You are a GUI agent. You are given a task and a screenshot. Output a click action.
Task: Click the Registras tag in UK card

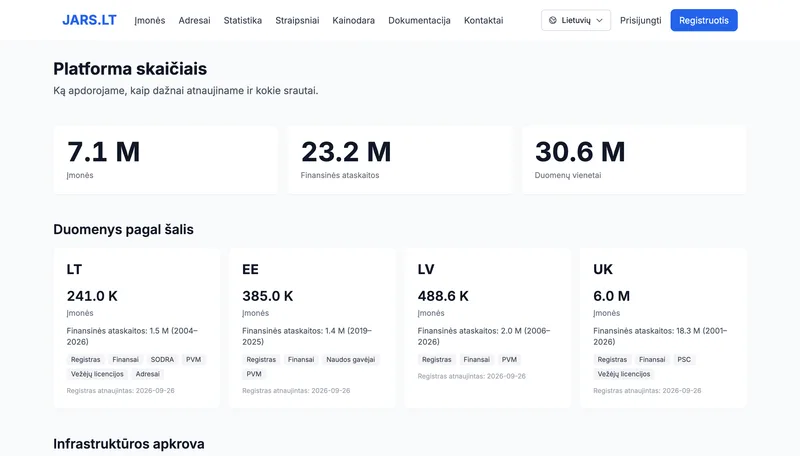pos(612,360)
